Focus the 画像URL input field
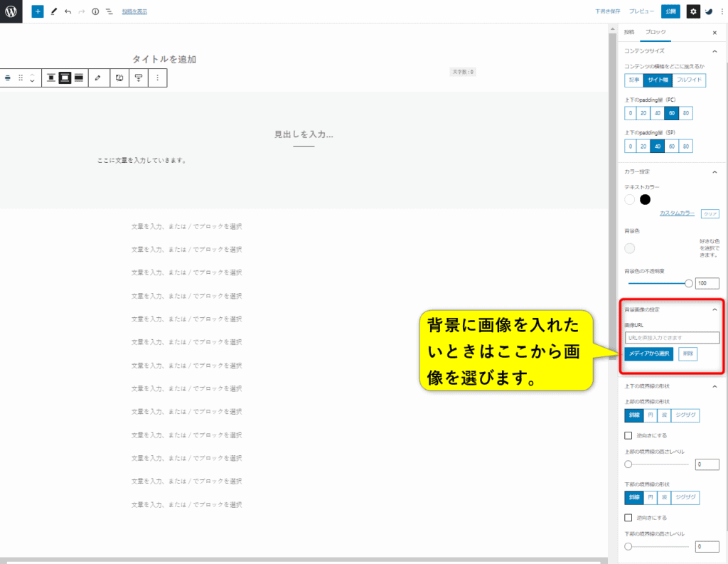 pyautogui.click(x=672, y=338)
